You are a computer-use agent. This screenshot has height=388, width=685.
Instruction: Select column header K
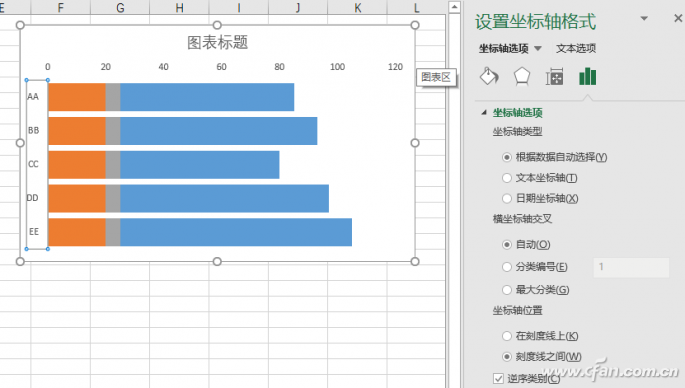(357, 7)
